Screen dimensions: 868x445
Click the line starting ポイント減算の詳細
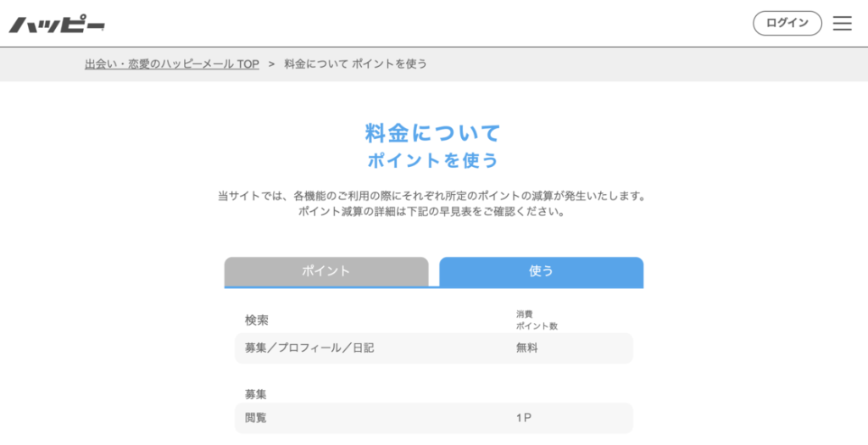click(433, 212)
